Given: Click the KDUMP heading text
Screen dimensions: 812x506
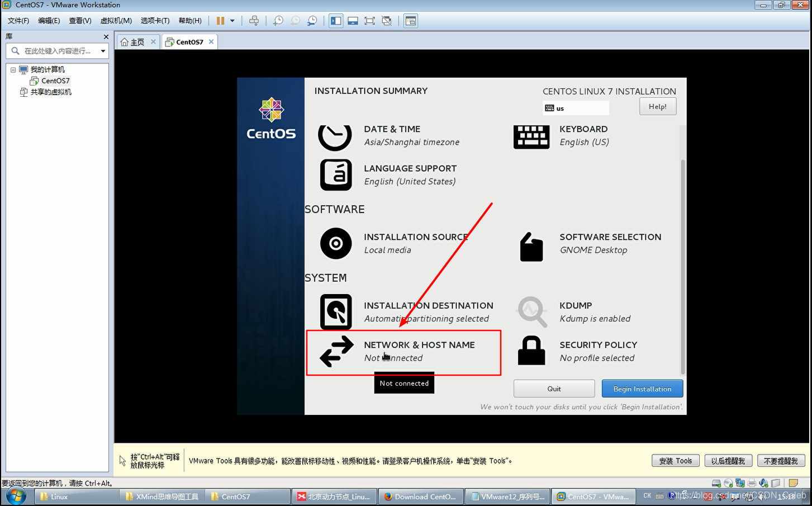Looking at the screenshot, I should pyautogui.click(x=576, y=306).
